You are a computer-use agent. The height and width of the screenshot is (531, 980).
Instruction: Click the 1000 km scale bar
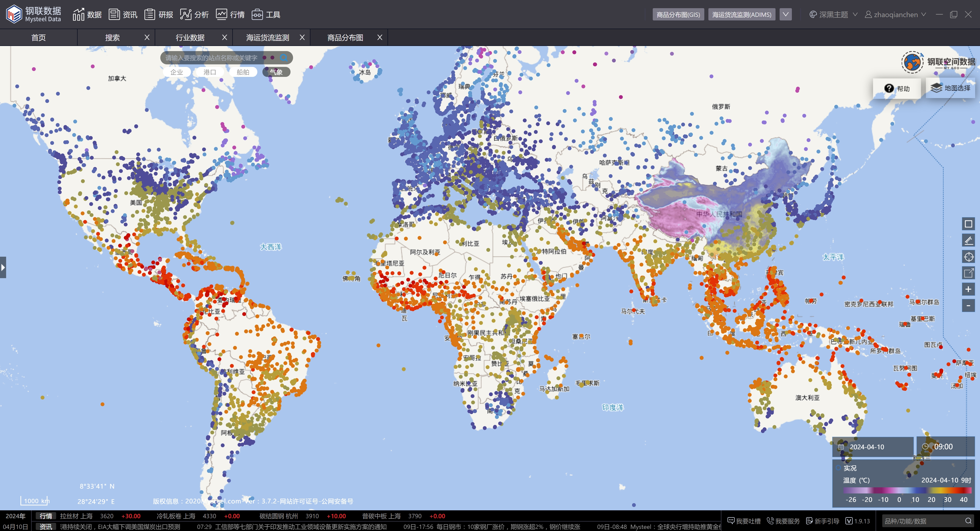point(35,501)
